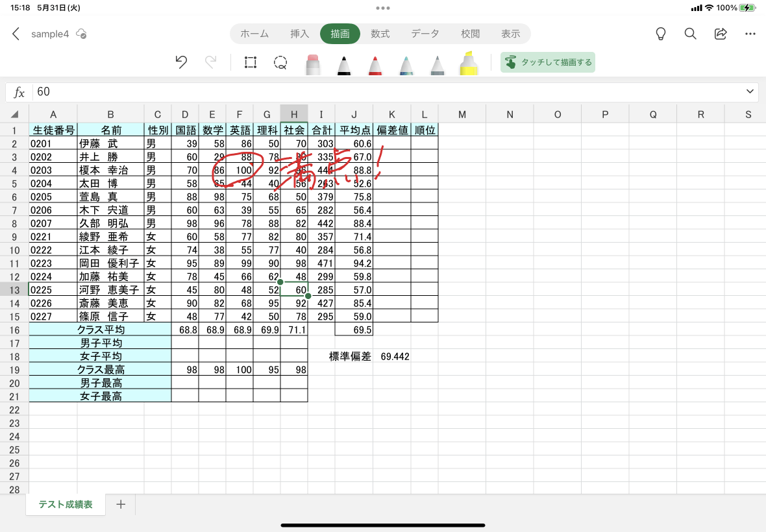Select the cell with 伊藤 武
This screenshot has height=532, width=766.
click(x=111, y=143)
